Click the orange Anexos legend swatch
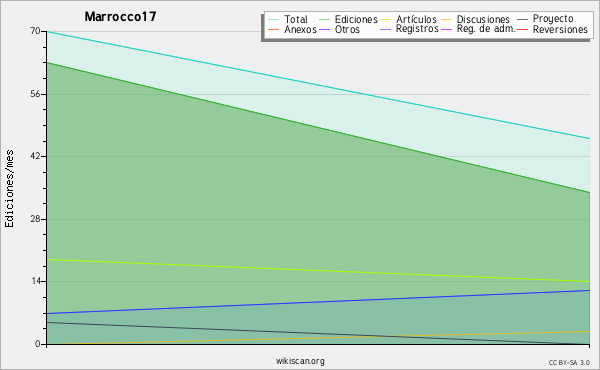The width and height of the screenshot is (600, 370). [273, 29]
